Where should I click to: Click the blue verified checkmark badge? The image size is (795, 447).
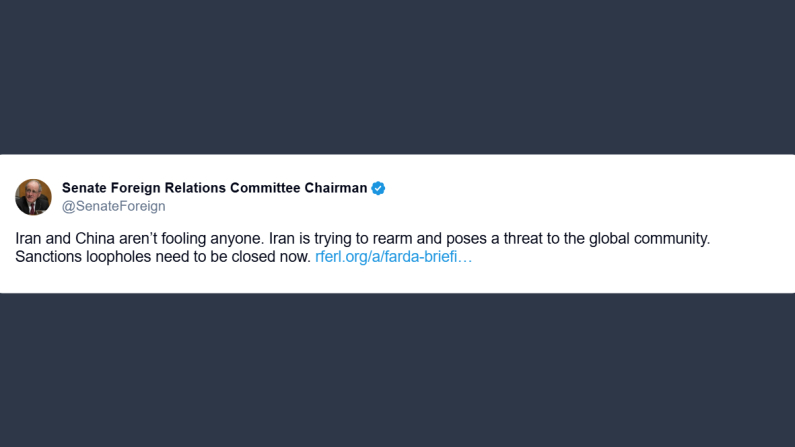[x=379, y=188]
